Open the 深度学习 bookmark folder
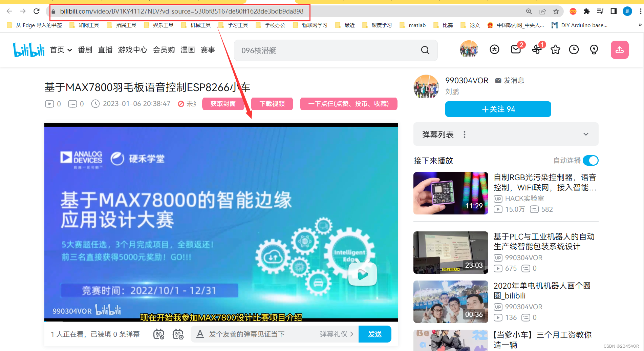Image resolution: width=644 pixels, height=351 pixels. (x=377, y=25)
